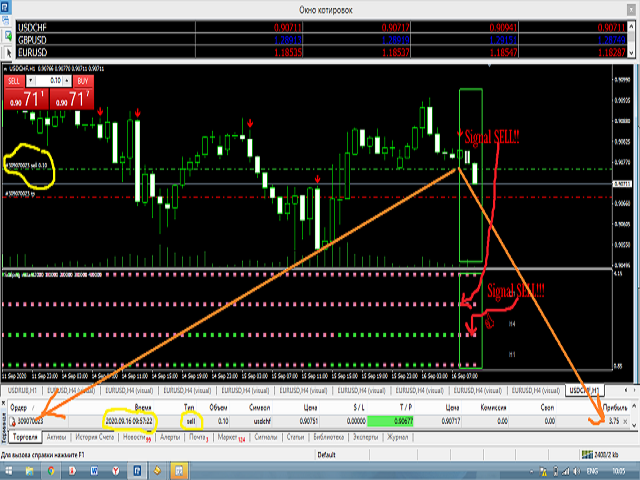The image size is (640, 480).
Task: Switch to the USDRUB,H1 chart tab
Action: [x=22, y=391]
